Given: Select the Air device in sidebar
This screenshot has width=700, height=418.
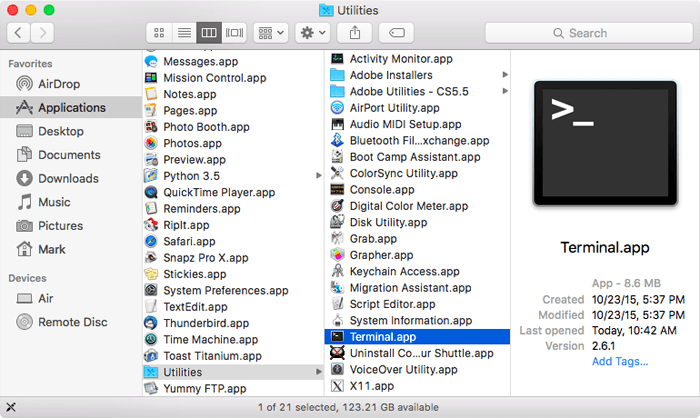Looking at the screenshot, I should tap(71, 298).
